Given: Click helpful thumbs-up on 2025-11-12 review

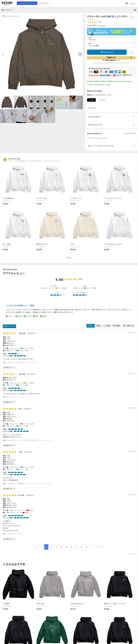Looking at the screenshot, I should coord(9,368).
